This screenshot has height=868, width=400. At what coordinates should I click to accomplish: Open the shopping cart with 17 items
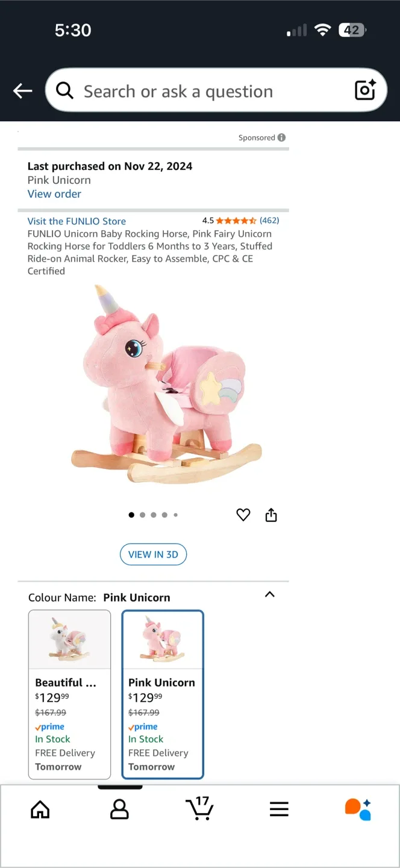pos(199,809)
